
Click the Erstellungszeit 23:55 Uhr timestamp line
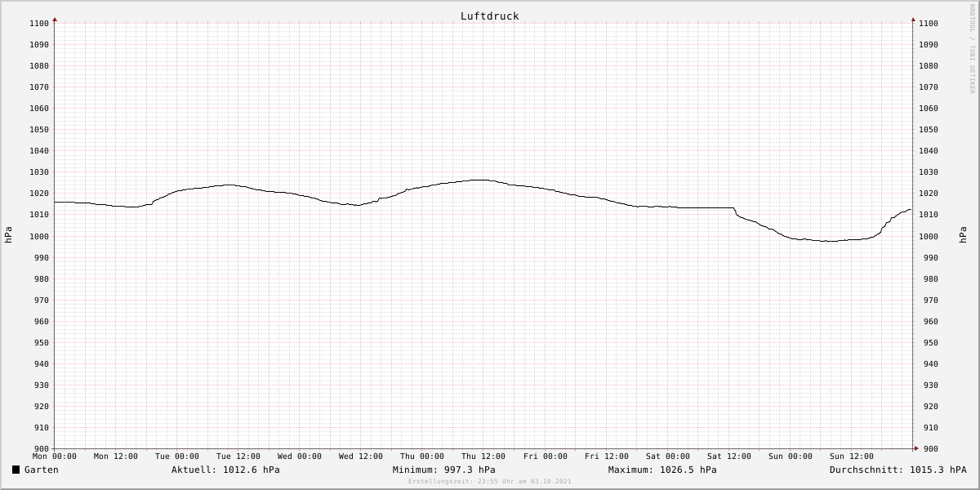[490, 481]
